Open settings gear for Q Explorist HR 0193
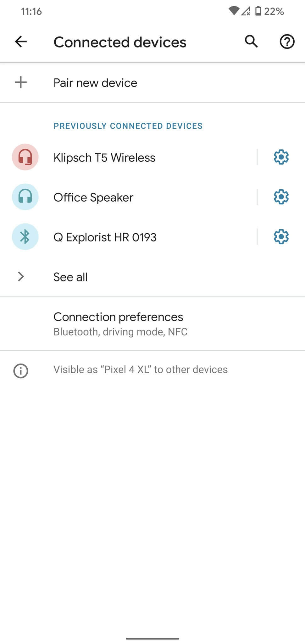 click(281, 236)
